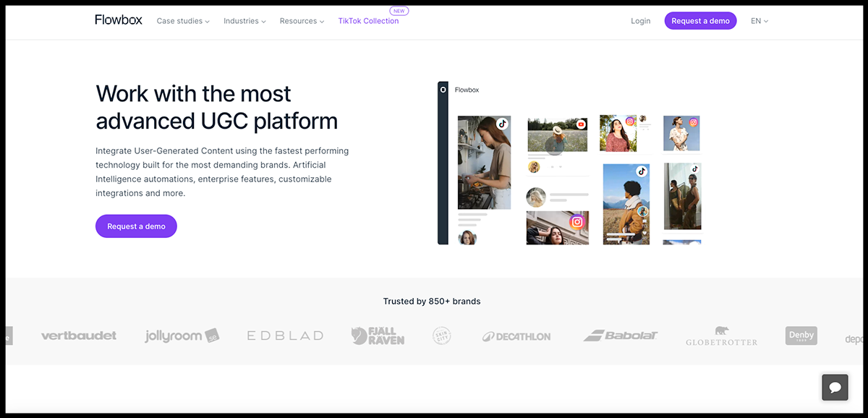The image size is (868, 418).
Task: Click the Denby brand logo
Action: click(801, 336)
